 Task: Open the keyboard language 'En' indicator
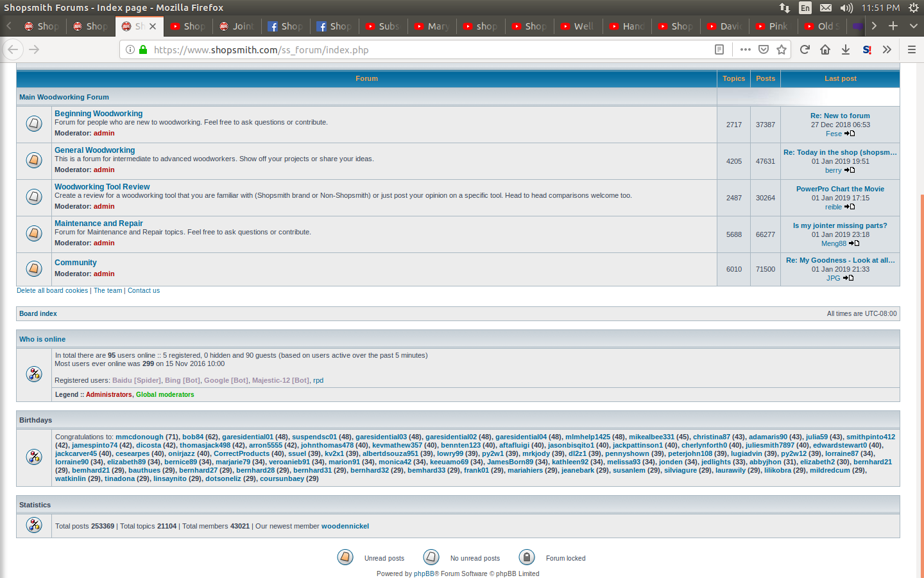click(805, 8)
